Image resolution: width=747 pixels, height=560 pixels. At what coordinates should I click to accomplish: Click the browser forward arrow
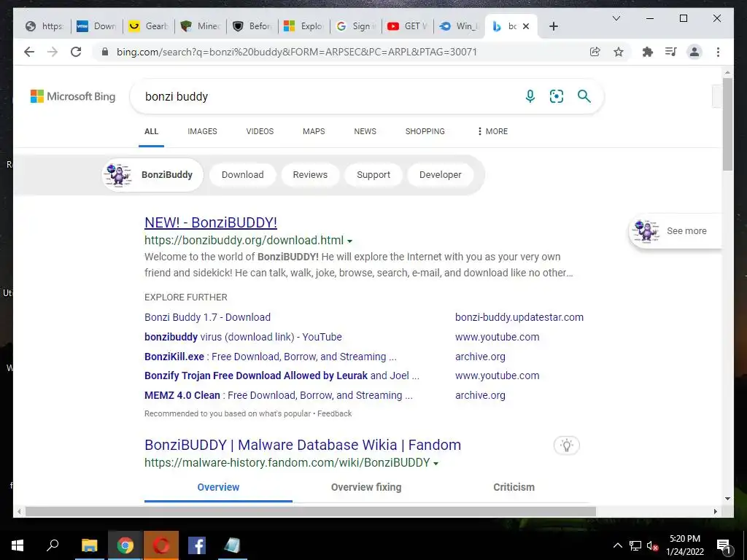click(53, 52)
